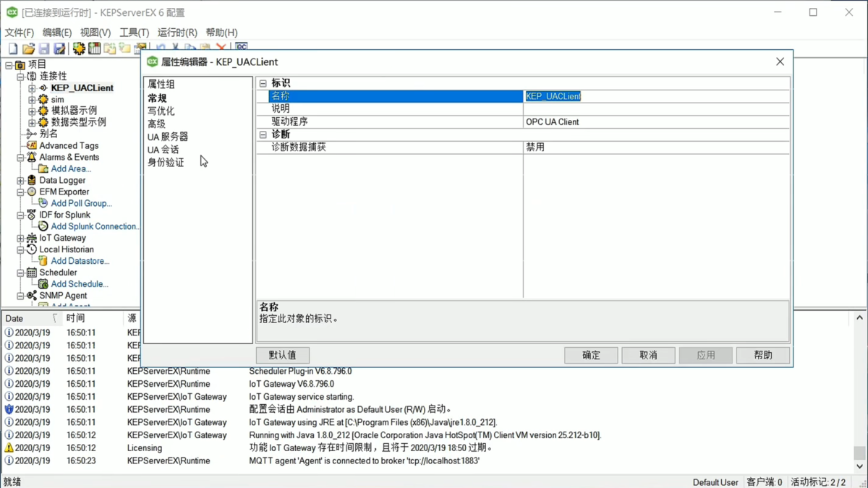Image resolution: width=868 pixels, height=488 pixels.
Task: Click the sim channel gear icon
Action: [43, 100]
